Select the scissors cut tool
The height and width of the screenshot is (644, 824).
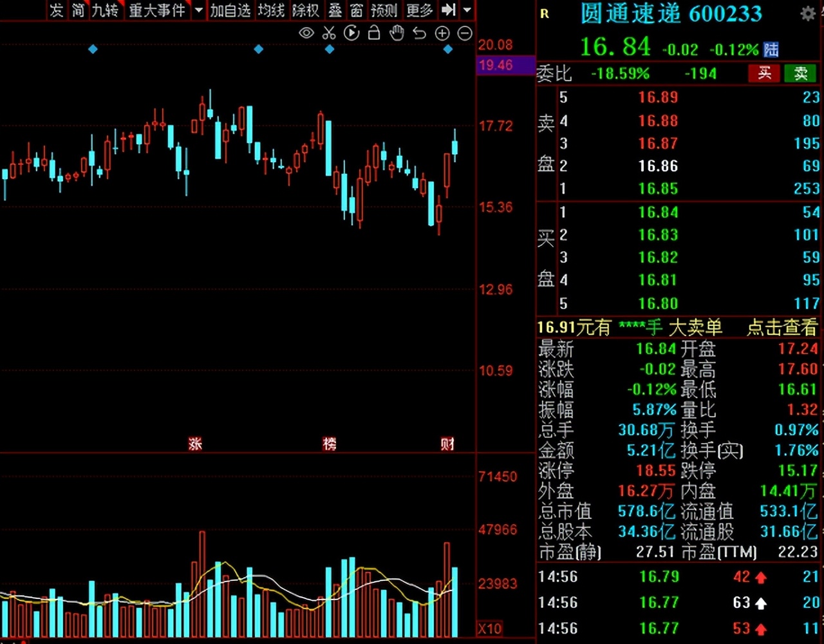(329, 33)
